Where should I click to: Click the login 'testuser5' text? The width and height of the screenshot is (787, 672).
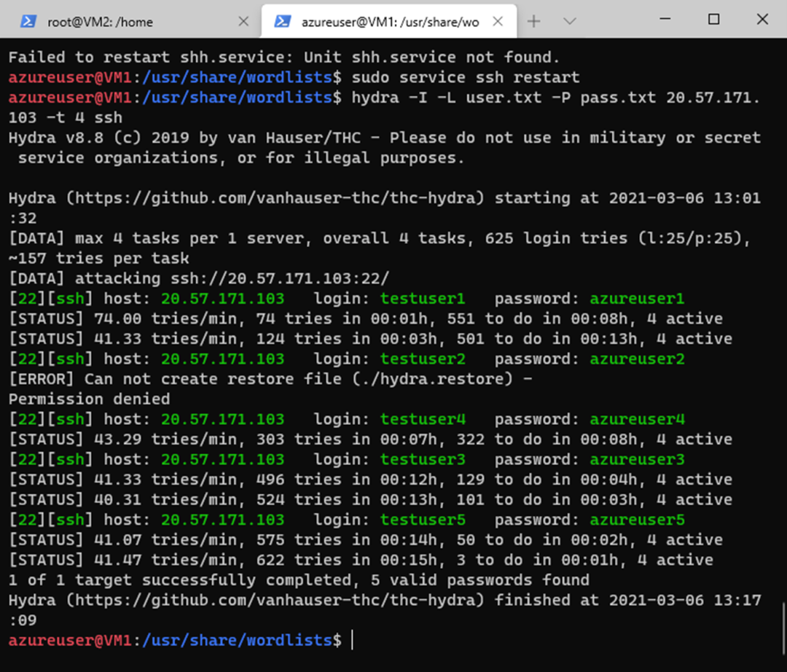tap(423, 520)
